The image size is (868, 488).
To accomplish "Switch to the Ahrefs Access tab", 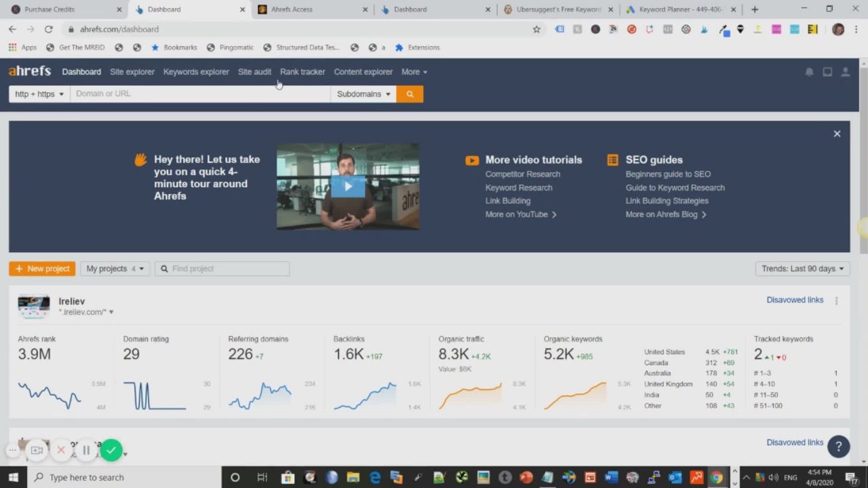I will point(312,9).
